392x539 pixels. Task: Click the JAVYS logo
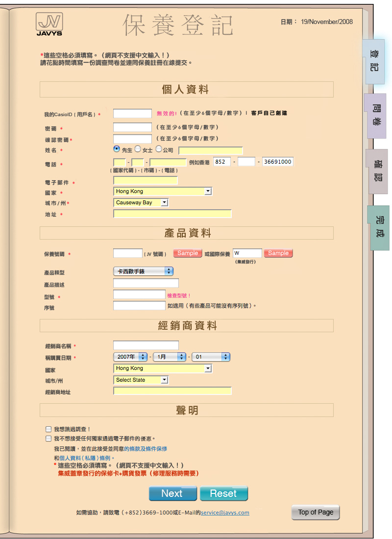click(x=49, y=24)
